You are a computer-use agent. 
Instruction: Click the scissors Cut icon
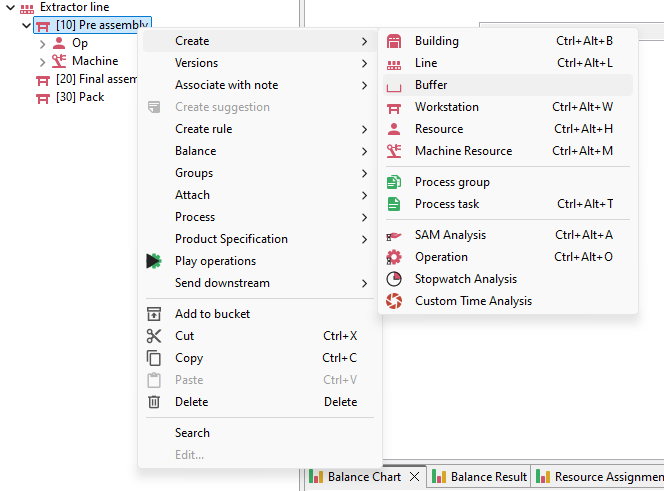pyautogui.click(x=154, y=336)
